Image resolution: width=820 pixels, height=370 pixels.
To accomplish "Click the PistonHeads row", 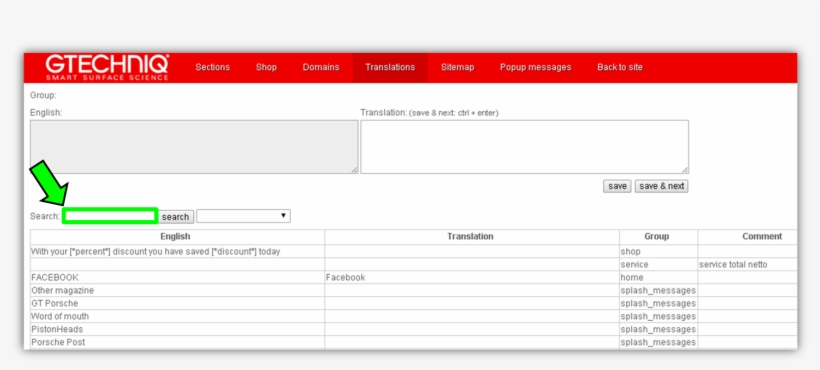I will pos(177,329).
